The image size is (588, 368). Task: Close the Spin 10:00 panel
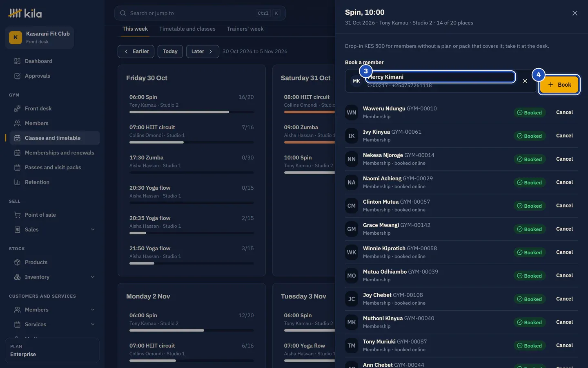[575, 13]
